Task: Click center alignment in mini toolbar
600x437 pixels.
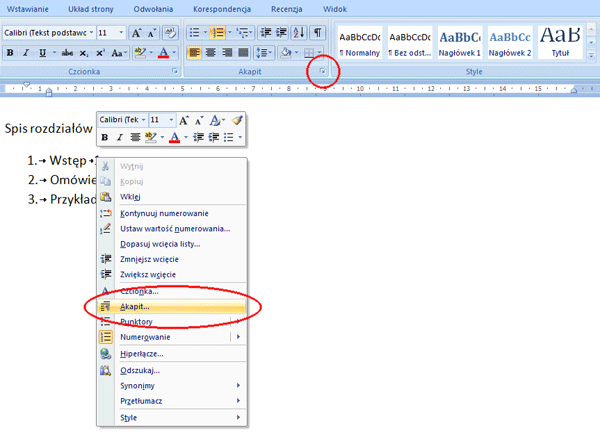Action: 135,137
